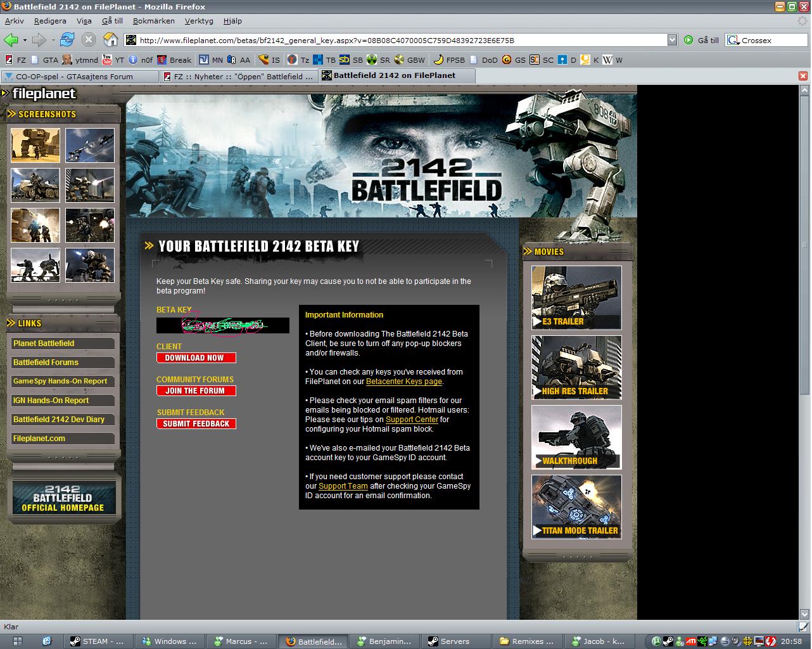Click the green Gå till go icon
This screenshot has height=649, width=812.
[688, 40]
